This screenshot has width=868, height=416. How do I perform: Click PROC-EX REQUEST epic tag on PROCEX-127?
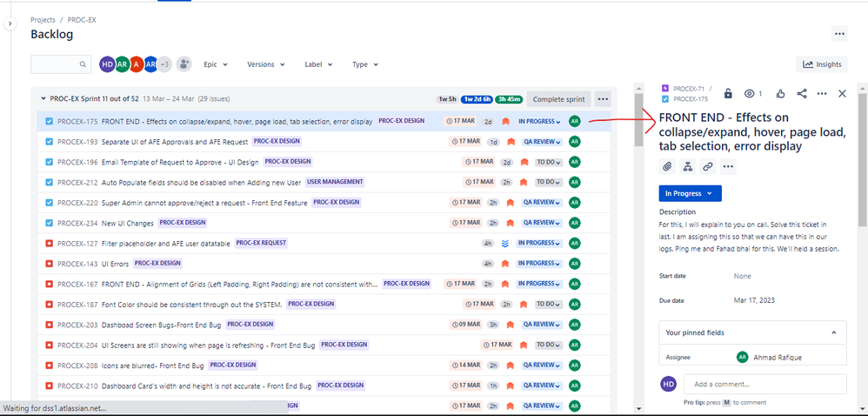click(x=261, y=243)
